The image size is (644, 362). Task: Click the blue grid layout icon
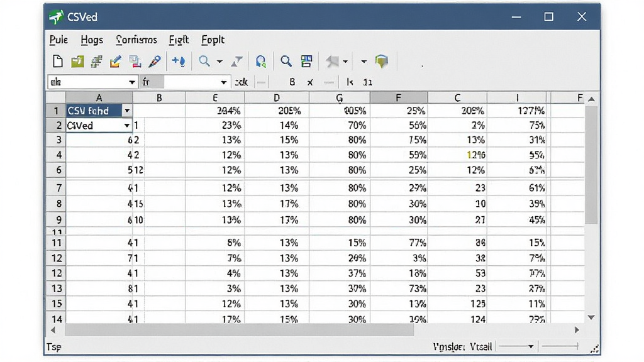click(x=306, y=62)
